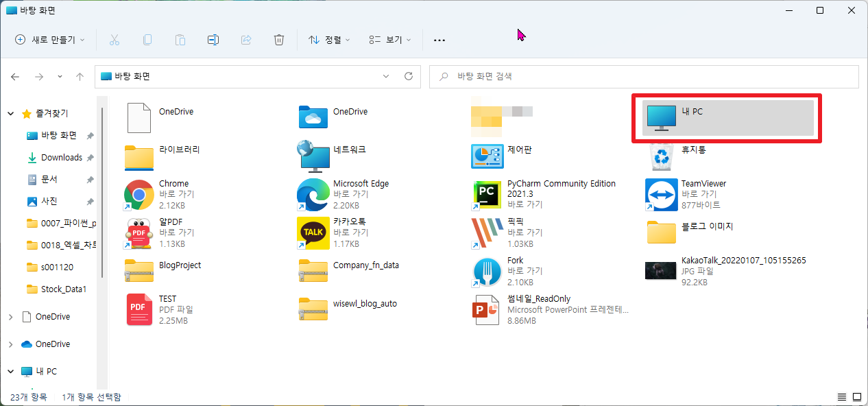Open 문서 in sidebar
The image size is (868, 406).
pyautogui.click(x=49, y=179)
